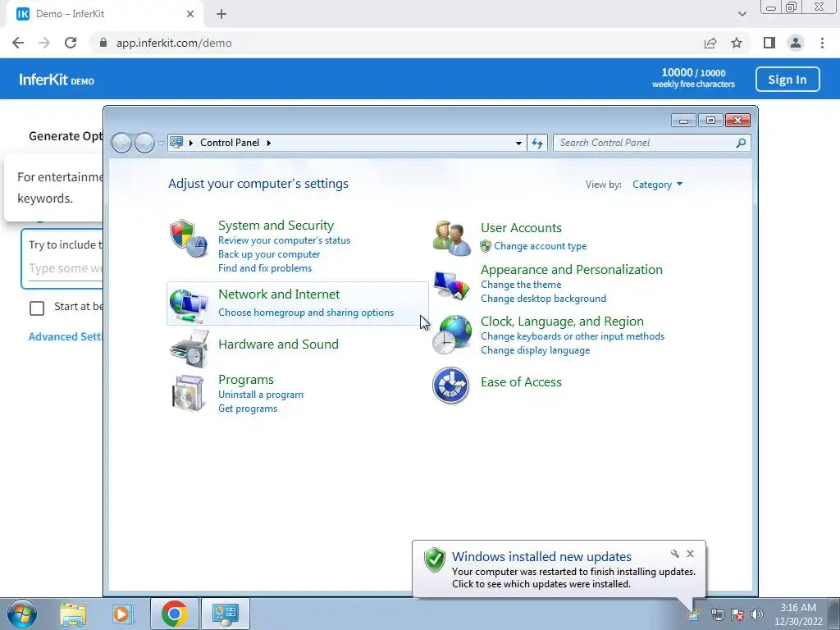The width and height of the screenshot is (840, 630).
Task: Open the Network and Internet globe icon
Action: 189,305
